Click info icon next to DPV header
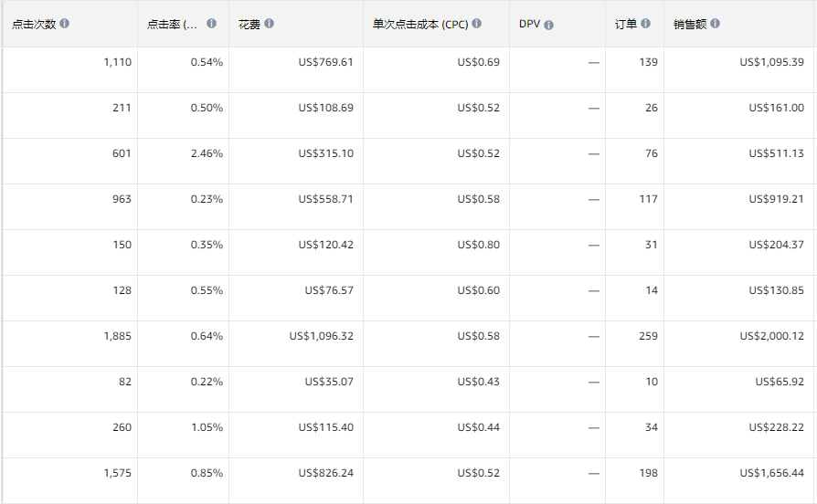This screenshot has width=817, height=504. [548, 25]
